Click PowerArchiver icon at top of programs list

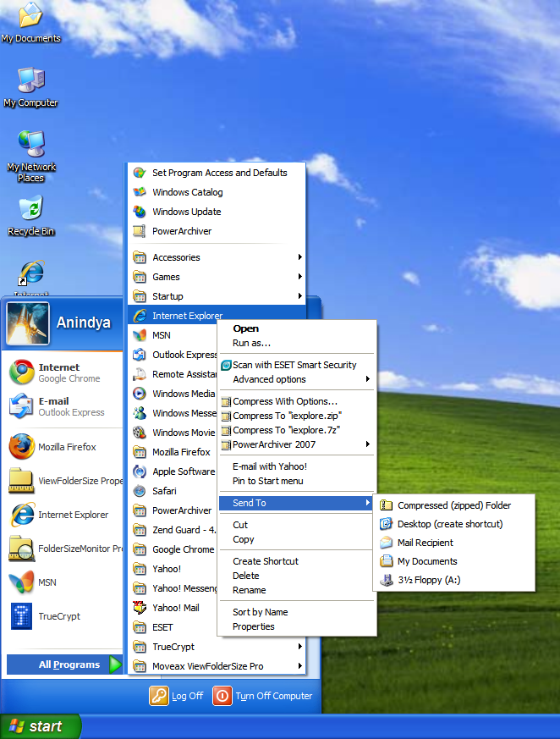coord(140,231)
